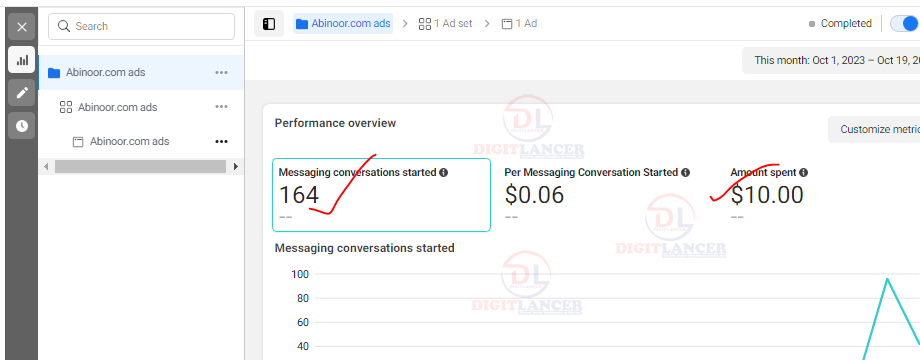Viewport: 920px width, 360px height.
Task: Click the 80 label on chart axis
Action: (x=302, y=298)
